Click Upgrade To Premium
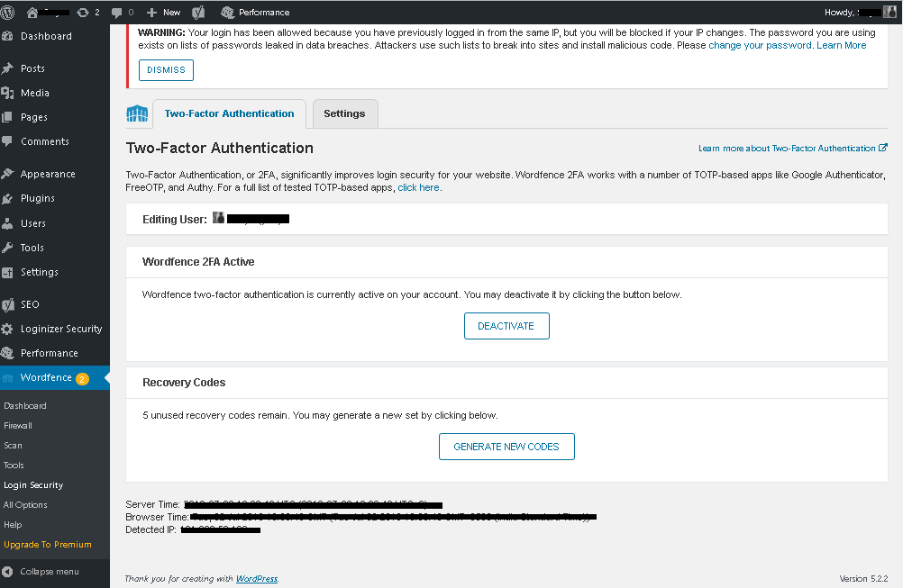The height and width of the screenshot is (588, 903). 47,544
